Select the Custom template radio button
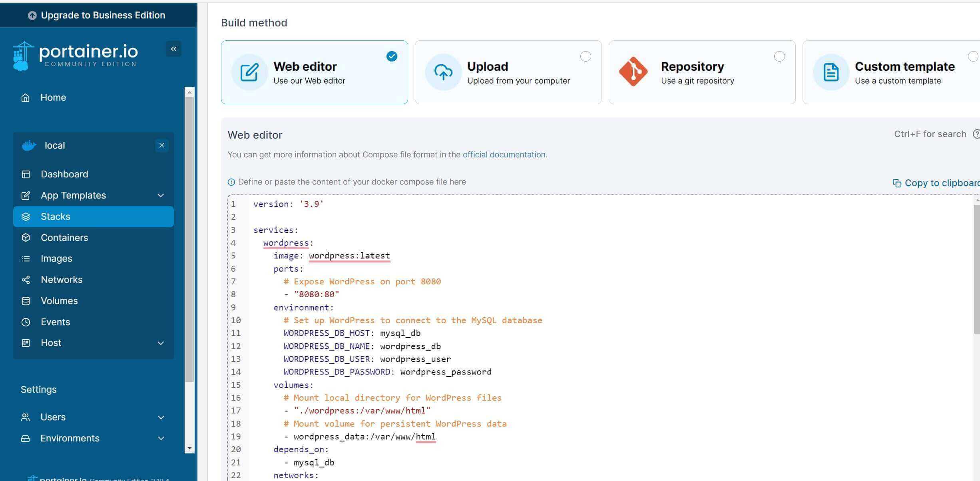The height and width of the screenshot is (481, 980). (x=973, y=56)
